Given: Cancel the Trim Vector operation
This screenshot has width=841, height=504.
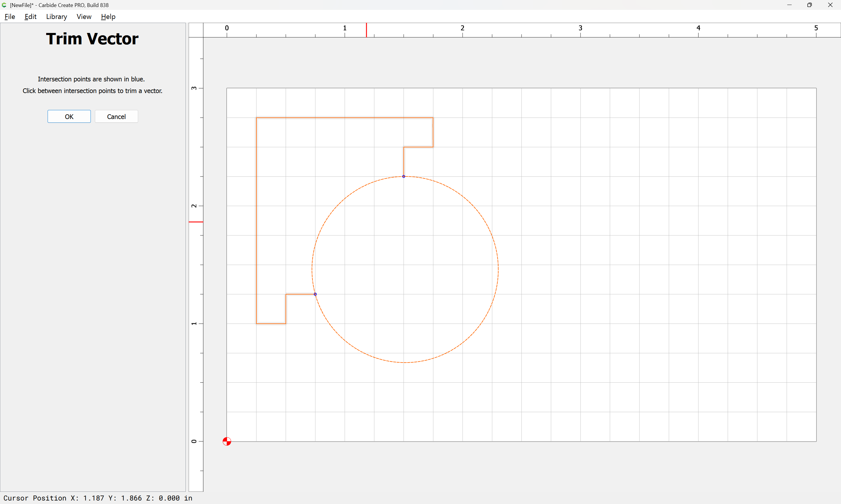Looking at the screenshot, I should 116,116.
